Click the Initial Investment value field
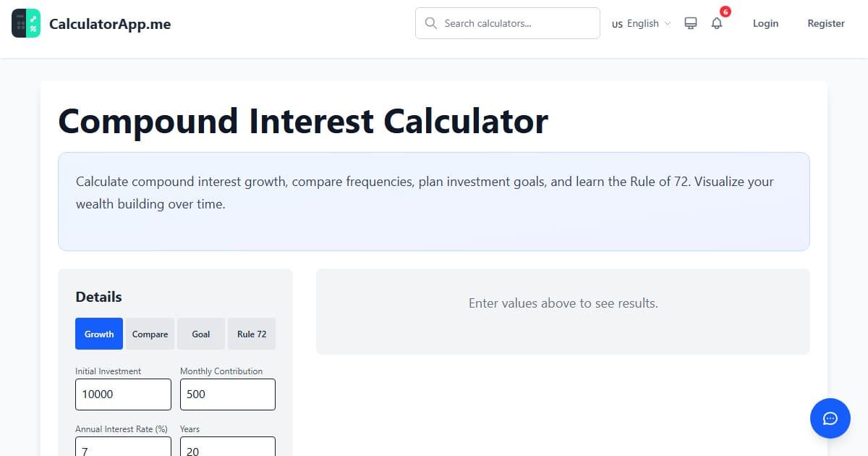Screen dimensions: 868x456 pyautogui.click(x=123, y=394)
